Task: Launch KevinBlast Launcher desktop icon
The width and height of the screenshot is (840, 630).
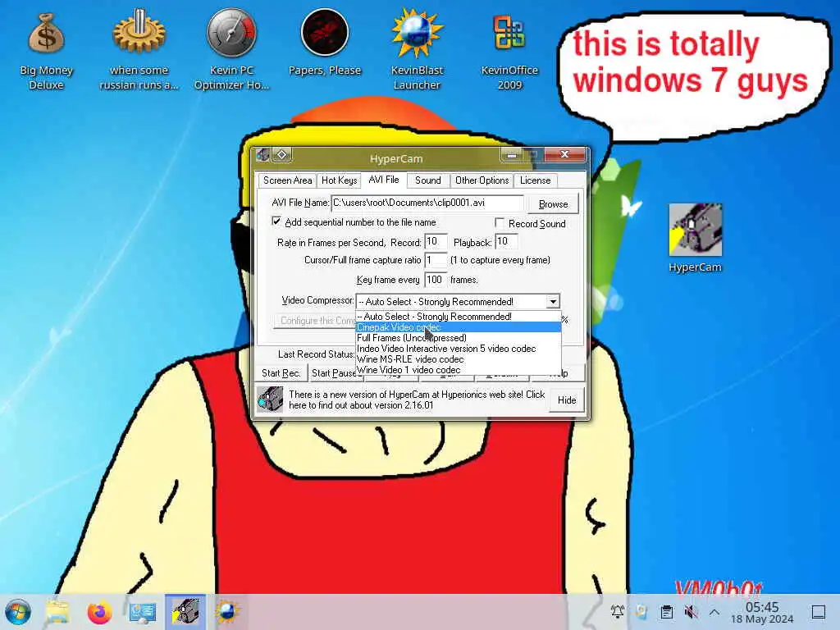Action: (417, 51)
